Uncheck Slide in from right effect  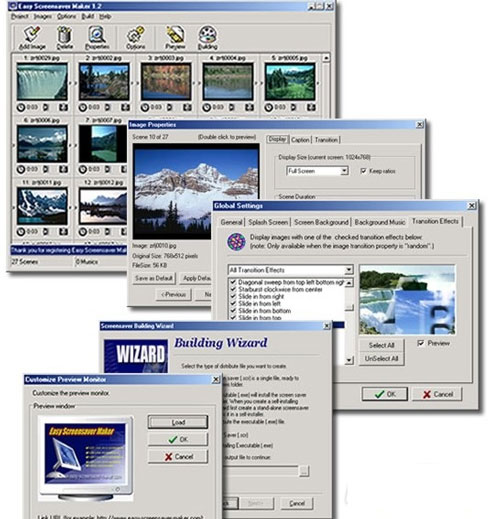click(x=233, y=296)
